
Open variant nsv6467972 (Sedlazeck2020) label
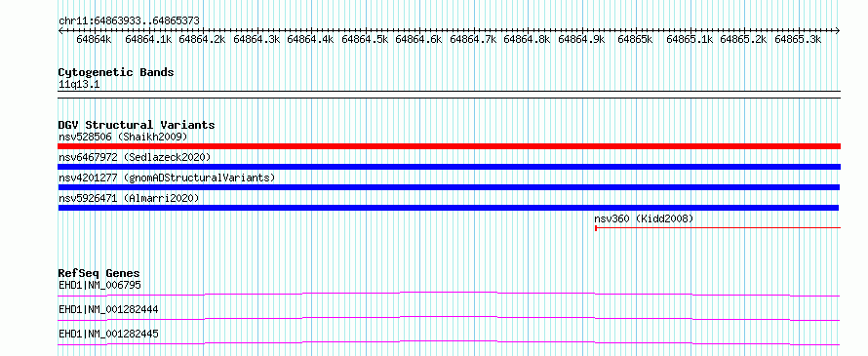[x=135, y=157]
